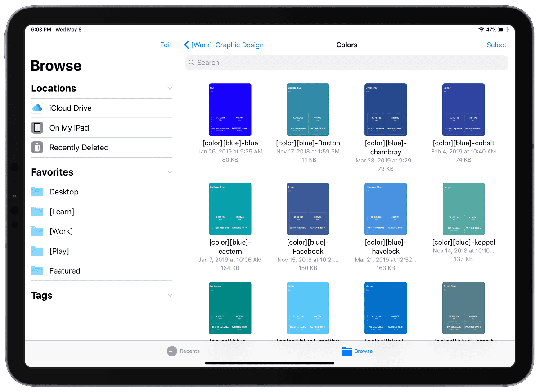The height and width of the screenshot is (392, 540).
Task: Open the [Learn] folder icon
Action: click(37, 212)
